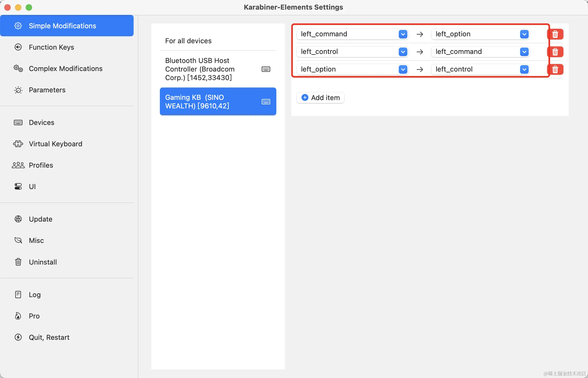Image resolution: width=588 pixels, height=378 pixels.
Task: Delete the left_control to left_command mapping
Action: [x=555, y=52]
